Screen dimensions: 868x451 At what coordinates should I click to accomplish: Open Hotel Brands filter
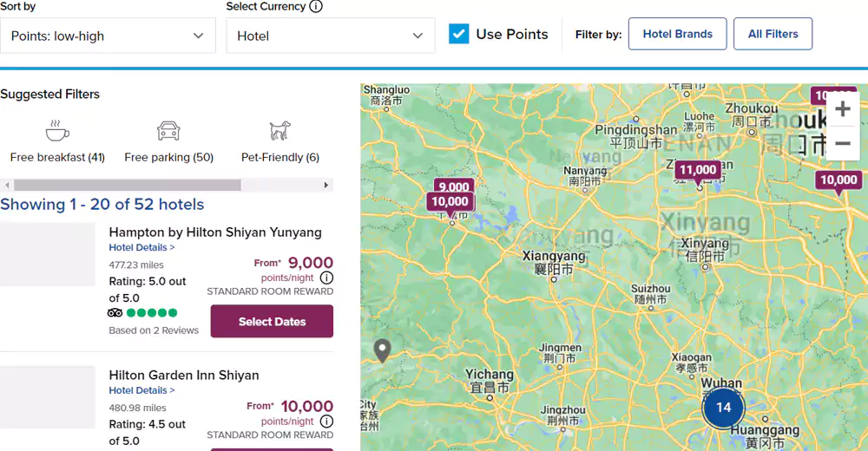(x=677, y=35)
